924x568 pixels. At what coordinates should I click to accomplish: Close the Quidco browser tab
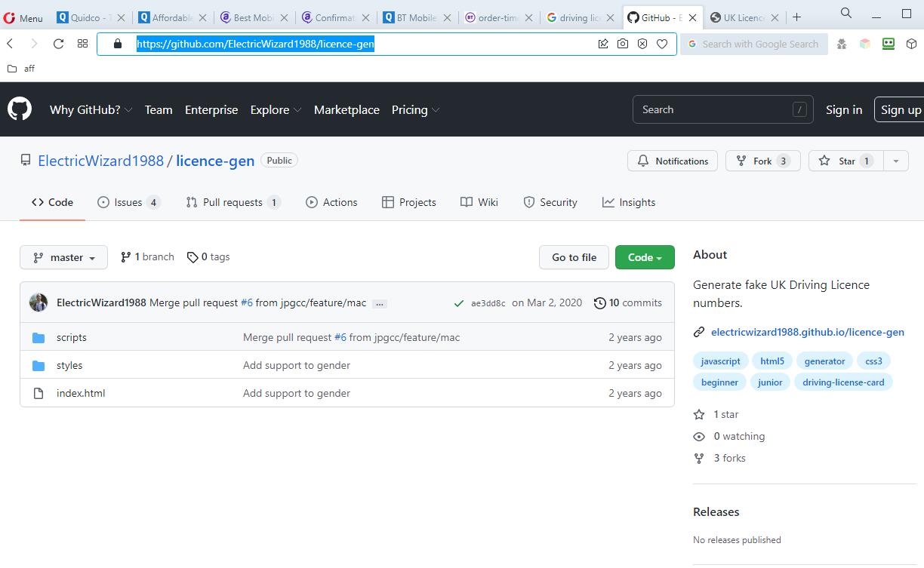pos(122,17)
